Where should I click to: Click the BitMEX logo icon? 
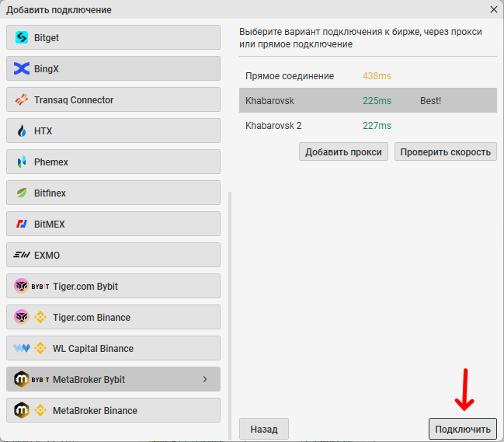[x=22, y=224]
